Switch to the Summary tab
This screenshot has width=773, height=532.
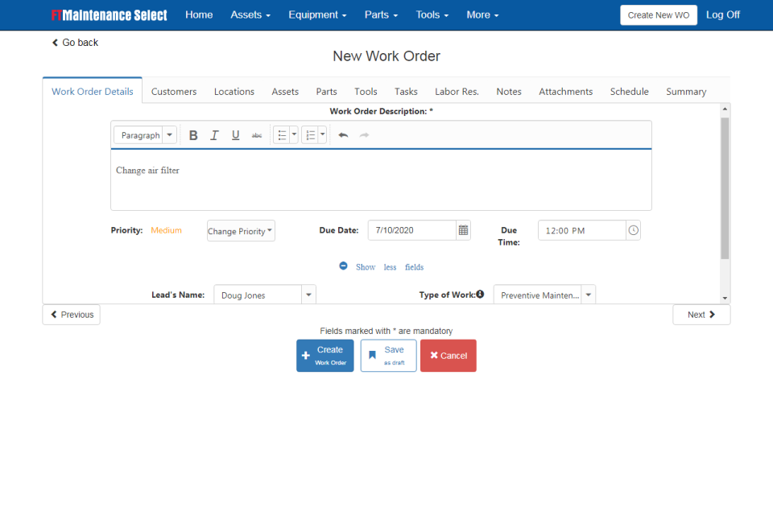pos(686,92)
